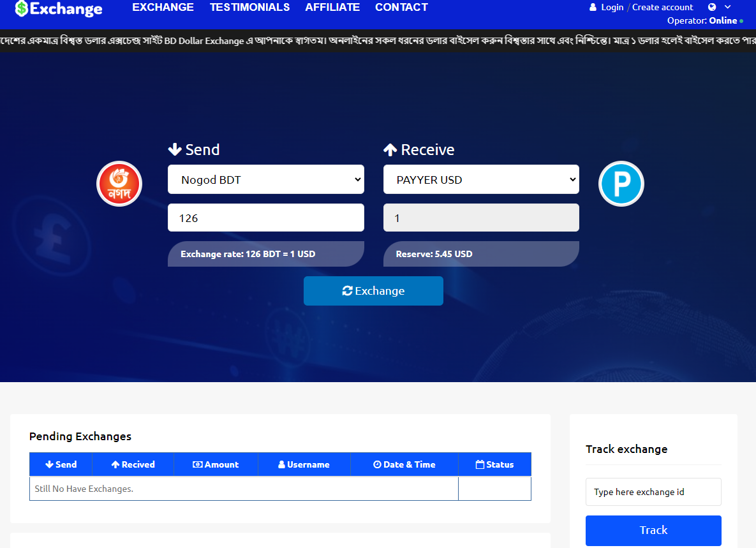The width and height of the screenshot is (756, 548).
Task: Expand the language chevron dropdown
Action: (727, 7)
